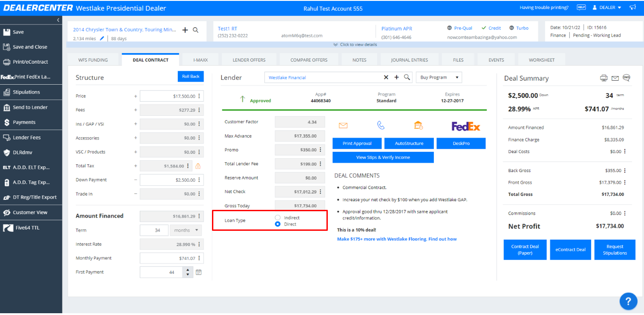Open Westlake Flooring Find out how link

point(397,239)
